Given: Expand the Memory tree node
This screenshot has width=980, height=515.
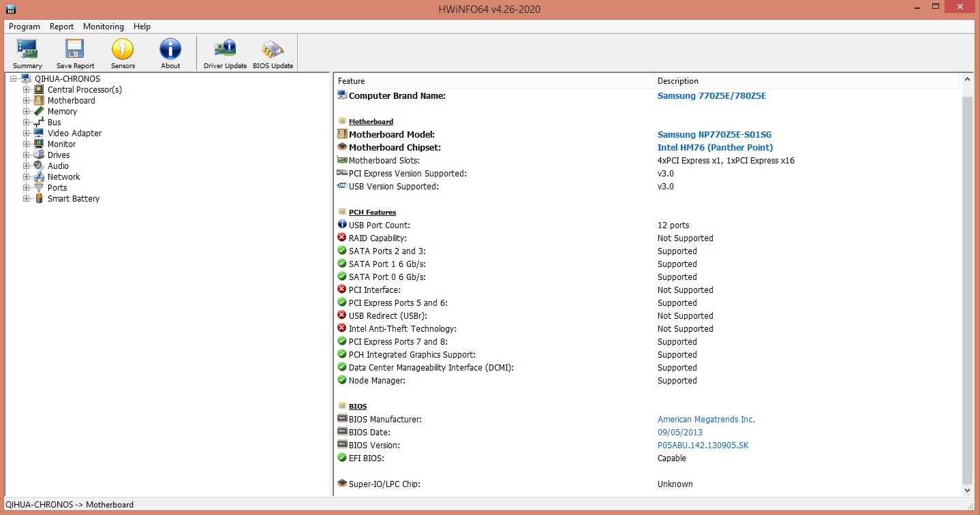Looking at the screenshot, I should tap(26, 112).
